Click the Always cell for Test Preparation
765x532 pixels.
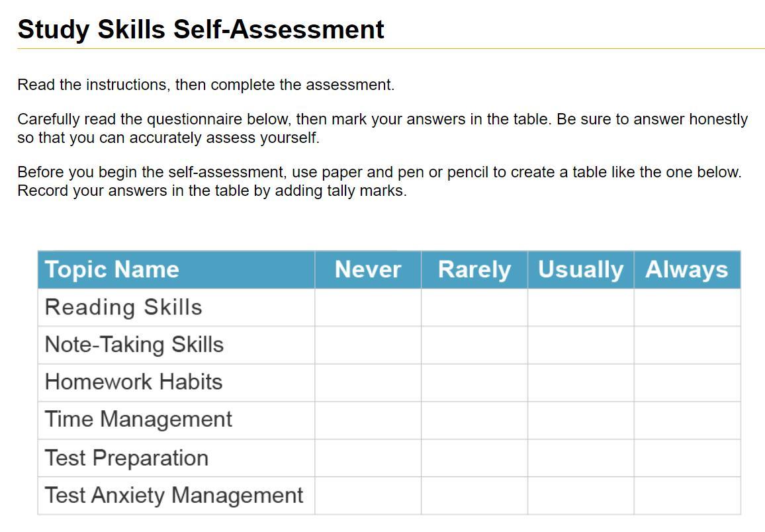pos(687,459)
